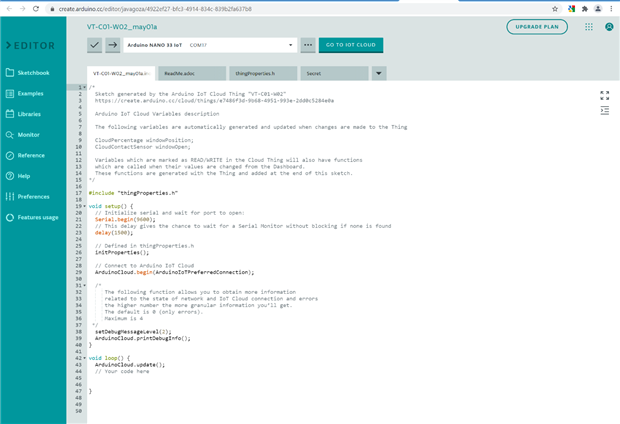The height and width of the screenshot is (424, 620).
Task: Click the ArduinoCloud.begin connection line
Action: tap(174, 272)
